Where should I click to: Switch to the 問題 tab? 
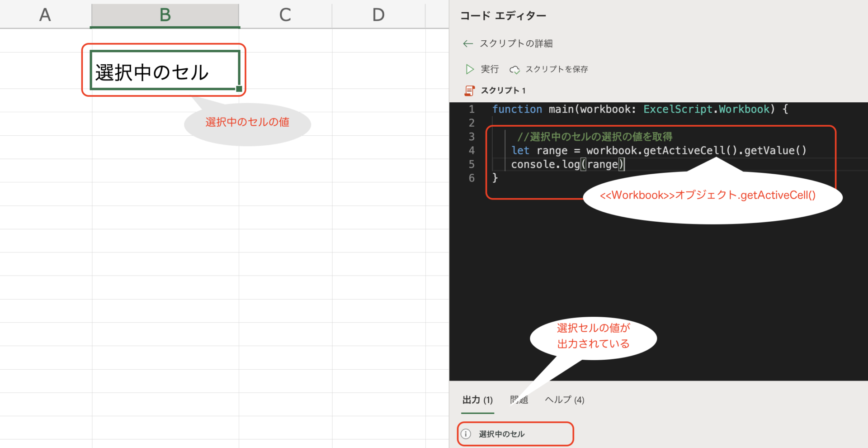519,400
